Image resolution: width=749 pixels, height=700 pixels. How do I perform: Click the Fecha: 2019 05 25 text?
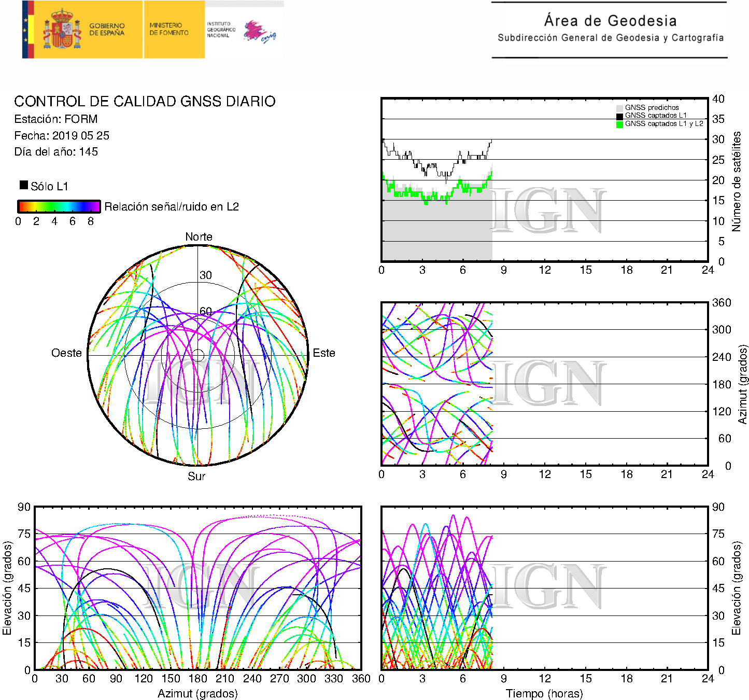coord(62,136)
